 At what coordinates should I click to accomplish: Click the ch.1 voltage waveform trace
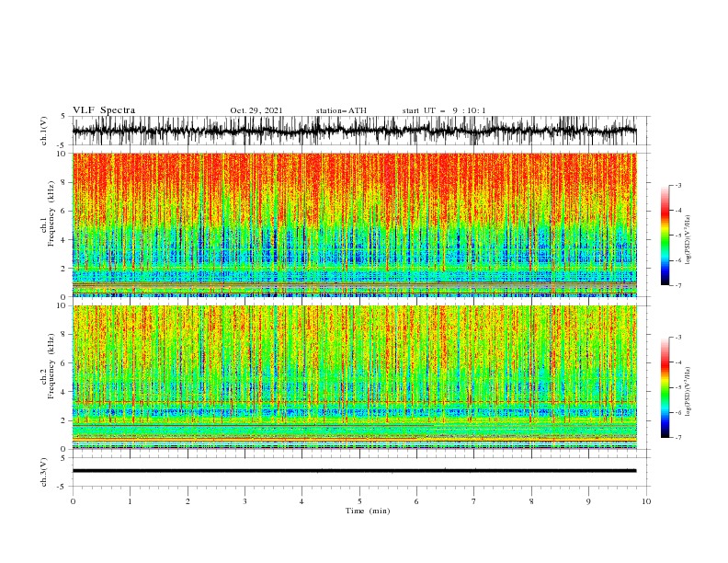point(354,131)
